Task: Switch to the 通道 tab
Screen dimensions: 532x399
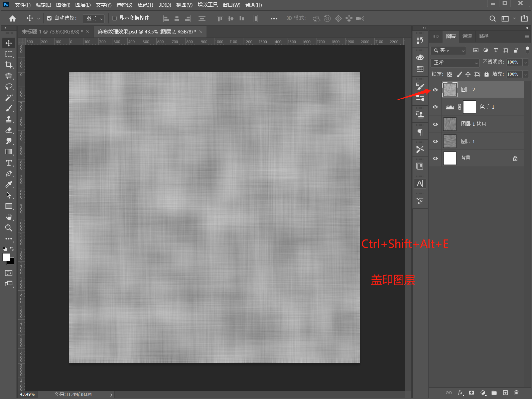Action: (x=467, y=36)
